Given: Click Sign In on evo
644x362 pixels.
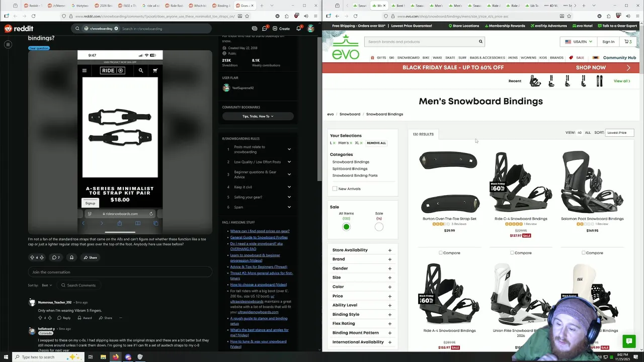Looking at the screenshot, I should [608, 42].
